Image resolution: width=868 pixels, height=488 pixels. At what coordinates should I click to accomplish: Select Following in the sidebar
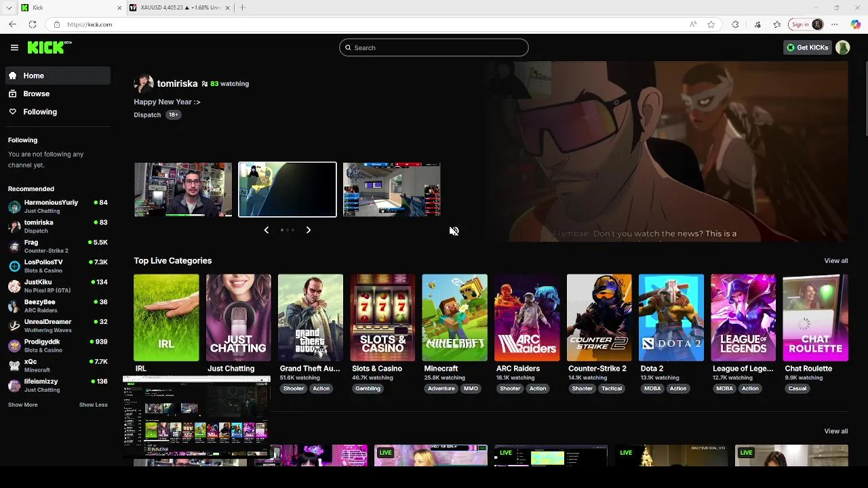(x=58, y=112)
